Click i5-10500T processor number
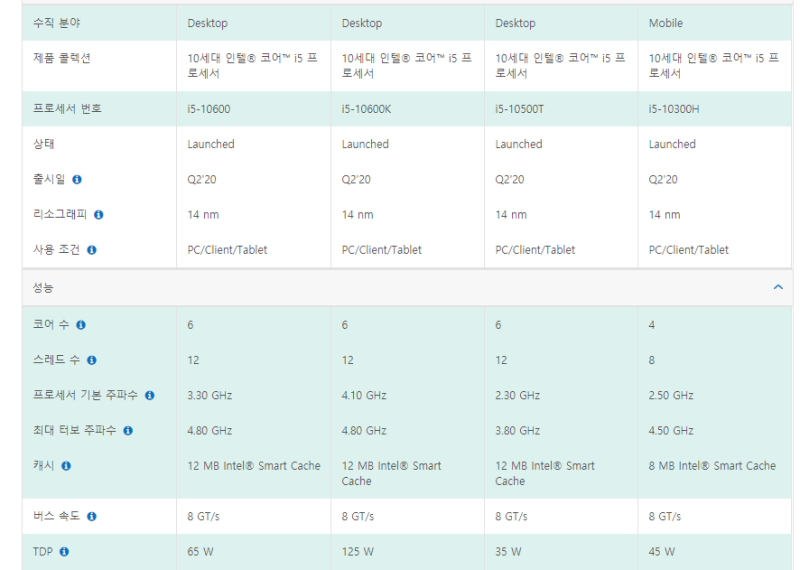 (519, 109)
